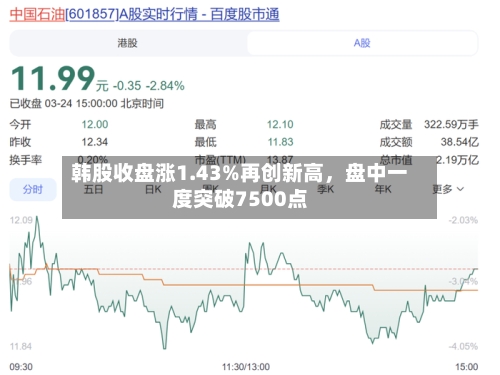Click the -2.84% percentage change
The height and width of the screenshot is (375, 500).
[x=165, y=86]
